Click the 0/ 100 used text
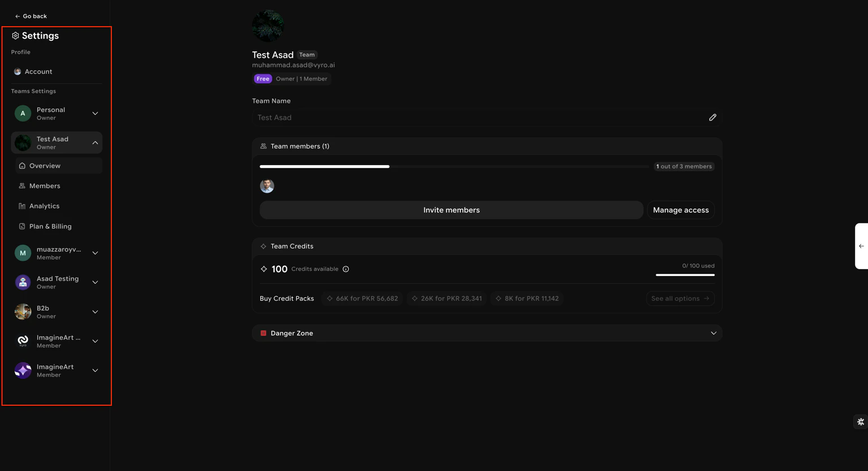The height and width of the screenshot is (471, 868). coord(698,266)
